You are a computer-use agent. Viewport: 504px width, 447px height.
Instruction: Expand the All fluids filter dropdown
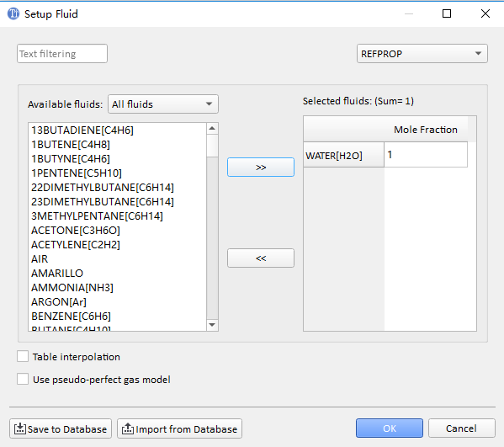[163, 104]
